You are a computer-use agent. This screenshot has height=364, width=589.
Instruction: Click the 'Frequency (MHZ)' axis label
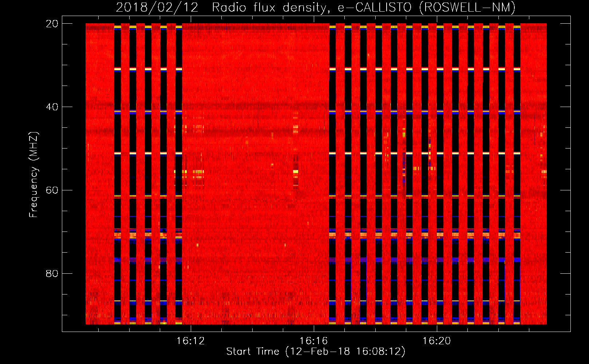pyautogui.click(x=33, y=175)
